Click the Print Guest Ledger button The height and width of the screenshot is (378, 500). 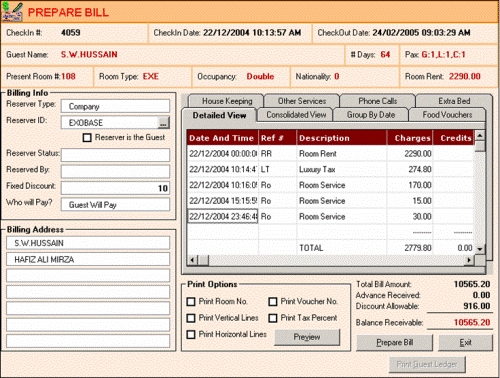(x=427, y=364)
